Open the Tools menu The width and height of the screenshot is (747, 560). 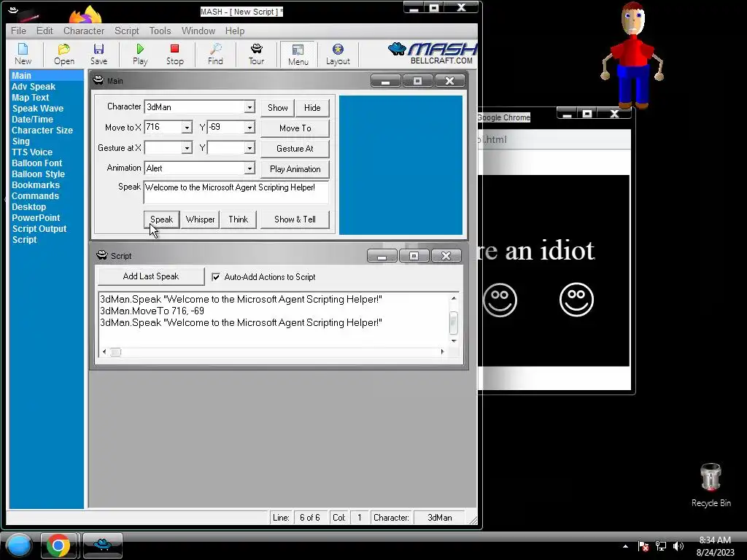160,31
